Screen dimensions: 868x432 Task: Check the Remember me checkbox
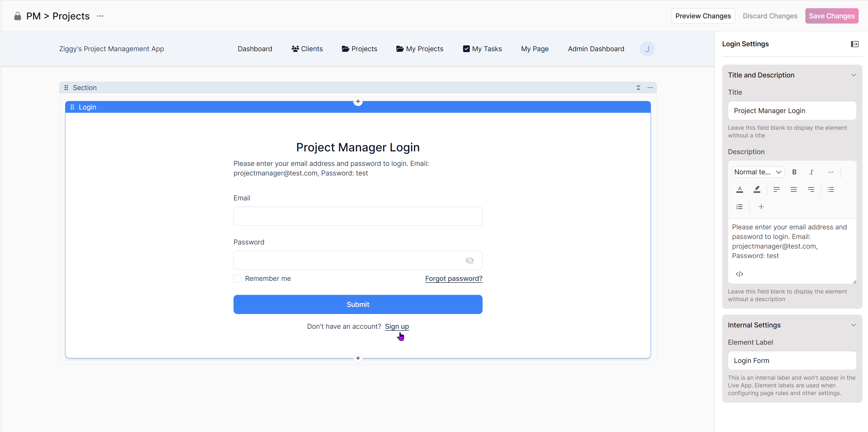pos(237,279)
